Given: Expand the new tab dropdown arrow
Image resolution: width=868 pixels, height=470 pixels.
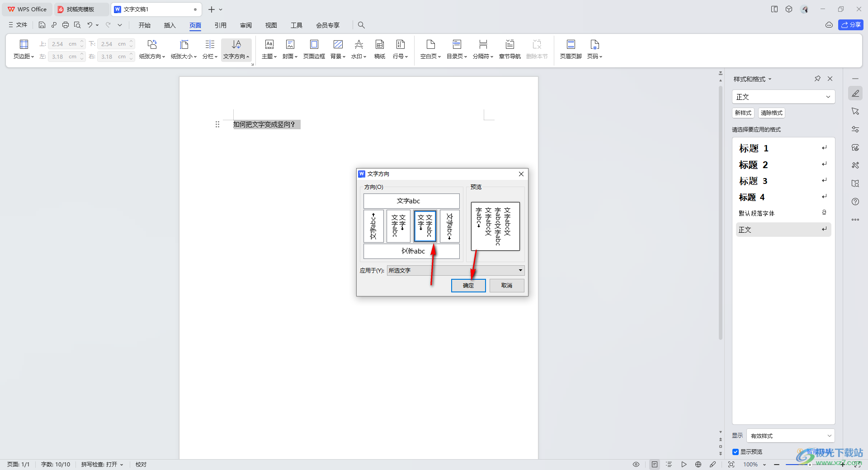Looking at the screenshot, I should coord(221,9).
